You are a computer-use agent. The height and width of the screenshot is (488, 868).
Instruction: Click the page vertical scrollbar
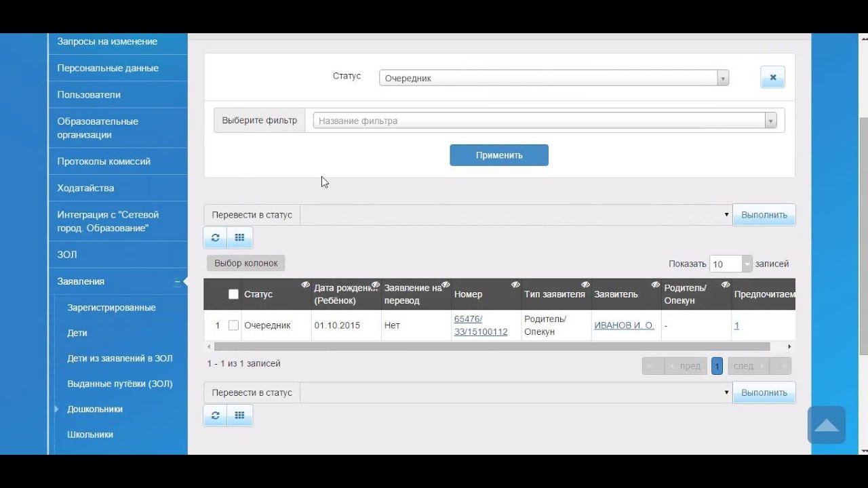click(863, 235)
